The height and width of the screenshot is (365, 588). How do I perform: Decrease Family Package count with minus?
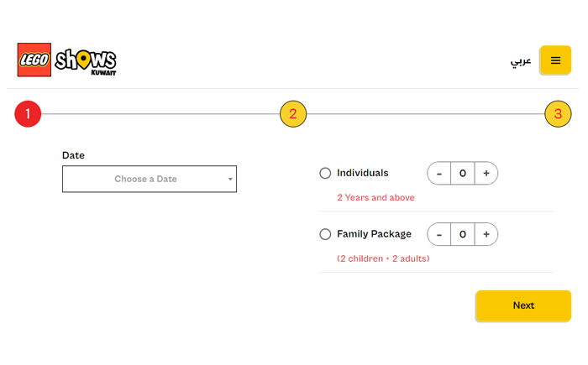[439, 234]
